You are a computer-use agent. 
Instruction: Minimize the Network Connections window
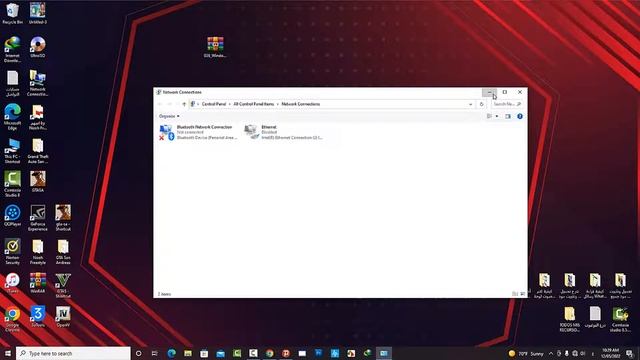489,92
